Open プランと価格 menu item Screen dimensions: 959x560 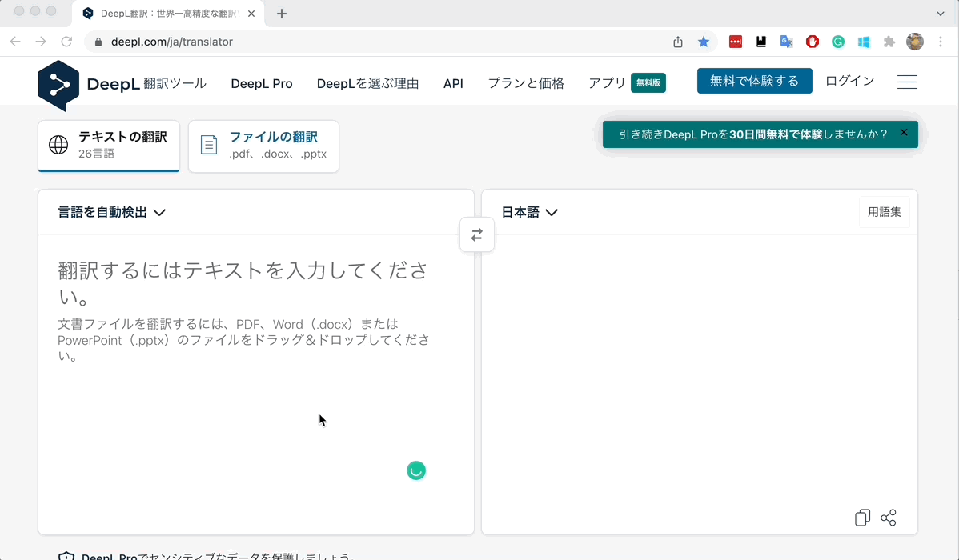coord(526,84)
